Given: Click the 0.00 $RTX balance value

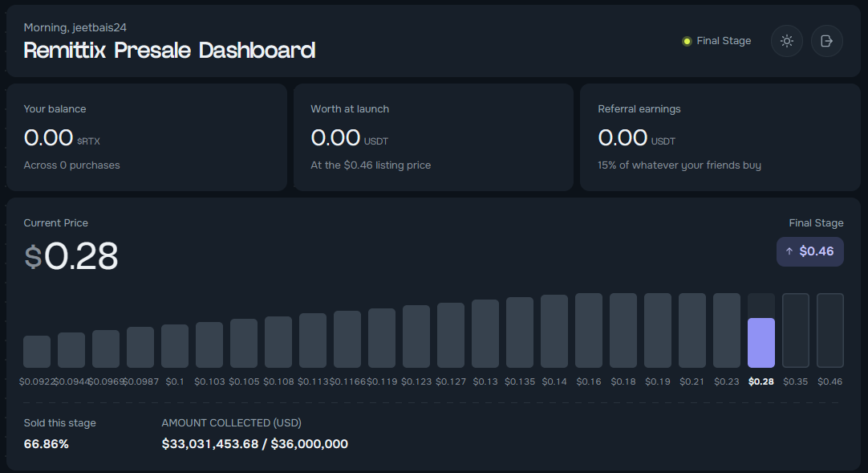Looking at the screenshot, I should click(62, 137).
